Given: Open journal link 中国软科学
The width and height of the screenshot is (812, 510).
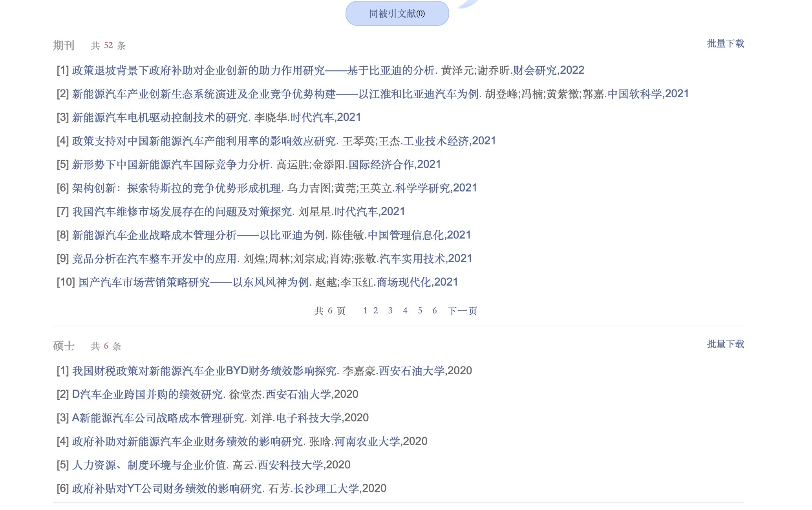Looking at the screenshot, I should [x=634, y=94].
